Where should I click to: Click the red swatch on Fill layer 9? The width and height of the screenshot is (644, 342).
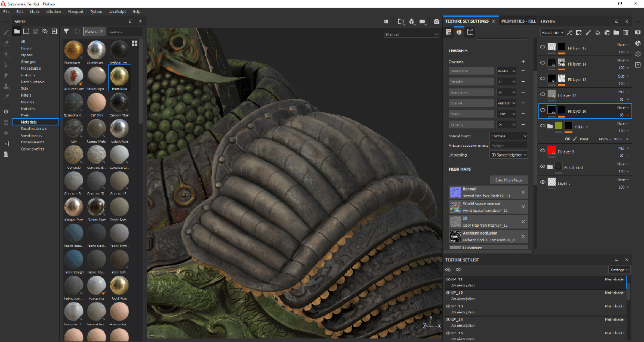(x=552, y=151)
